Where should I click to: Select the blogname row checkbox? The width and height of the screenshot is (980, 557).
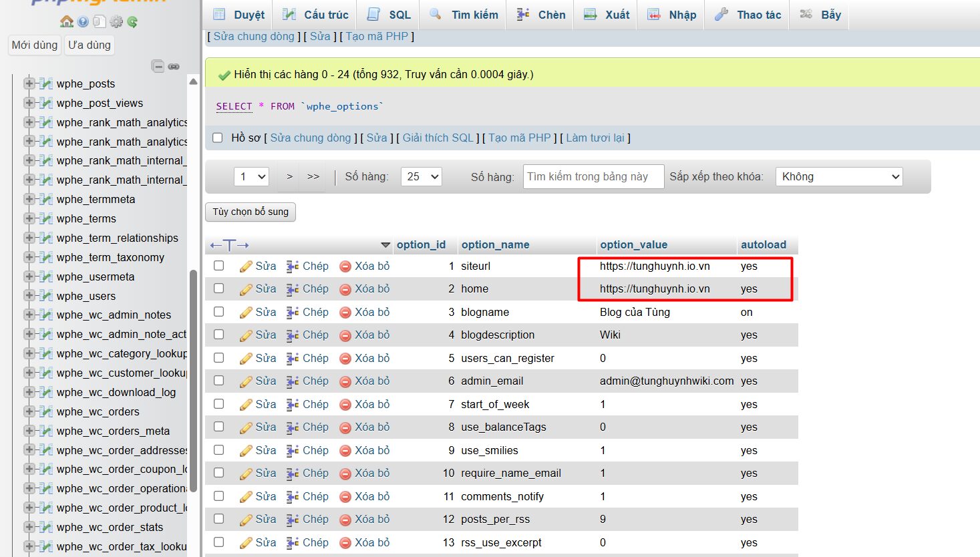[x=219, y=312]
